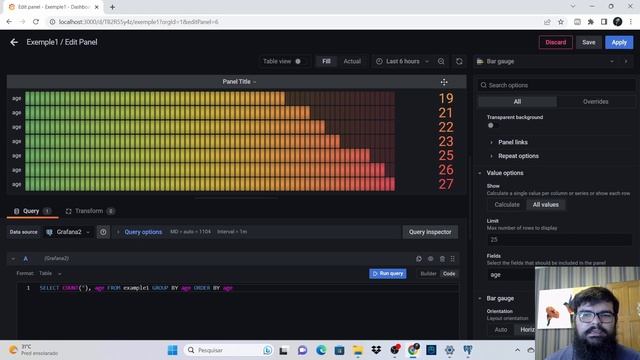Refresh the dashboard with the refresh icon
Screen dimensions: 640x360
pos(459,61)
